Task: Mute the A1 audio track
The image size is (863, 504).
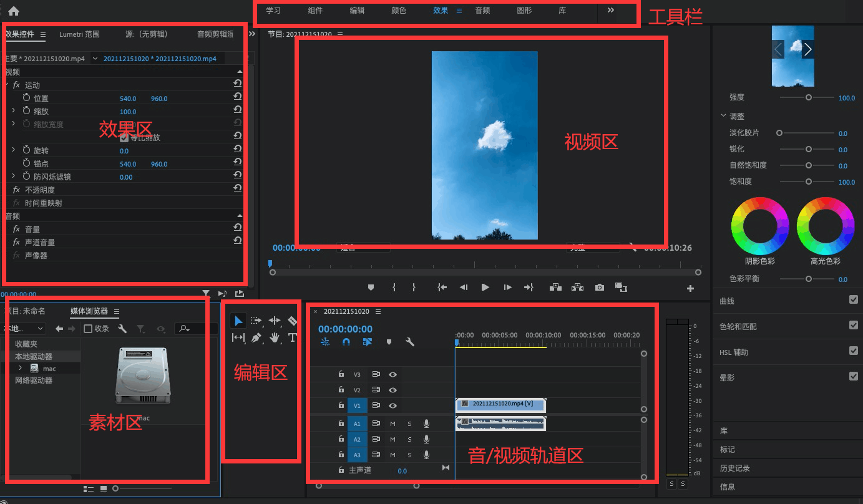Action: pos(392,424)
